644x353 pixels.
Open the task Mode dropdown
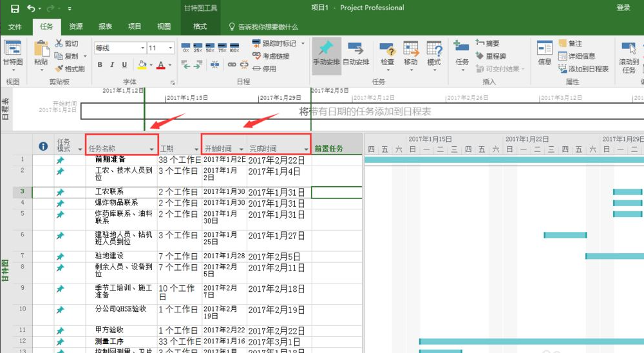tap(434, 55)
